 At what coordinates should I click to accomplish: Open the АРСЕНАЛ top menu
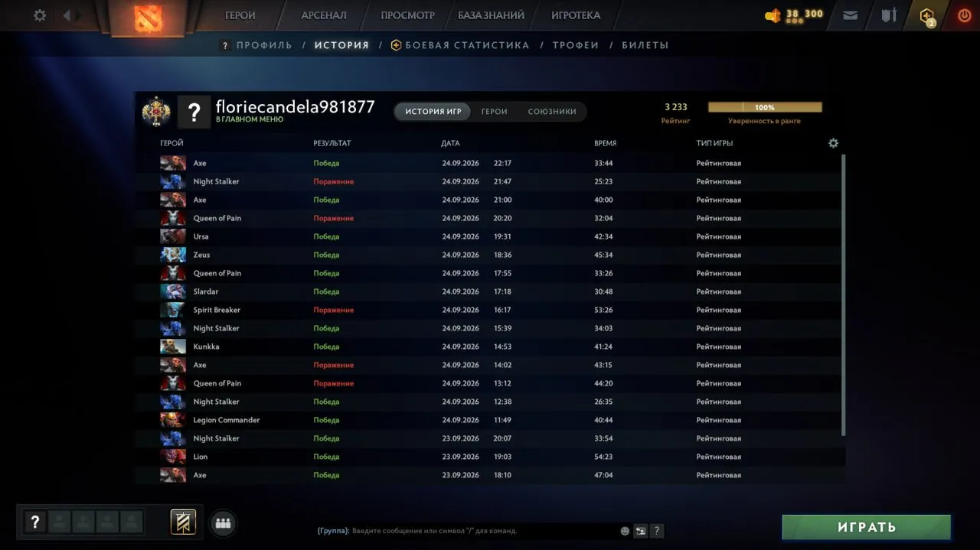click(x=324, y=15)
